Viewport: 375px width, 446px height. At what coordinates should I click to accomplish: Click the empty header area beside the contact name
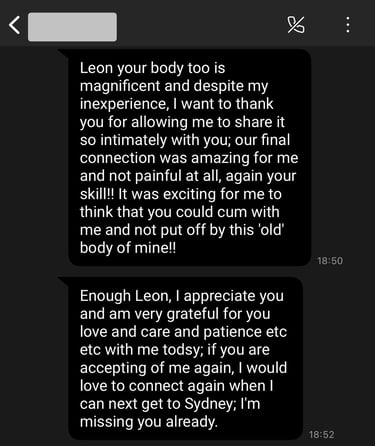tap(200, 26)
